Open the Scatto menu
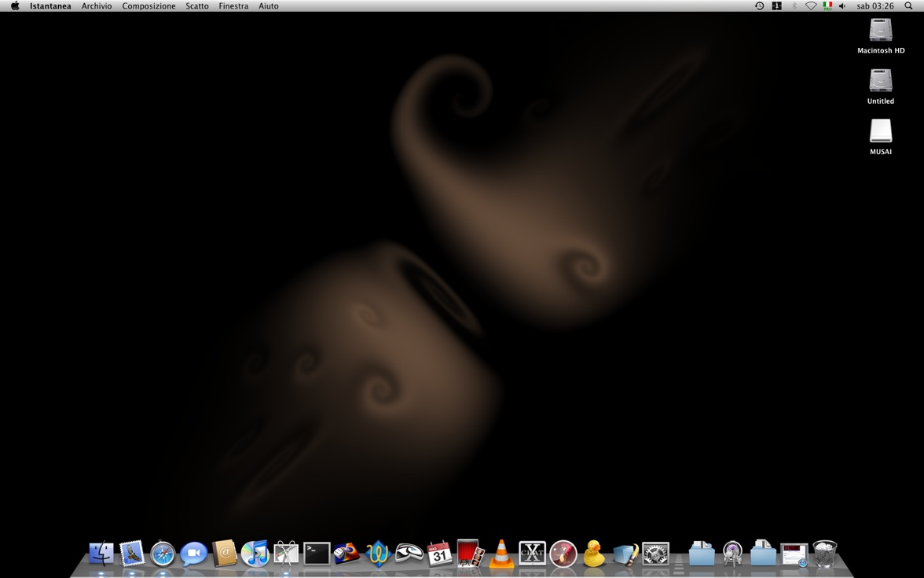This screenshot has width=924, height=578. [196, 6]
